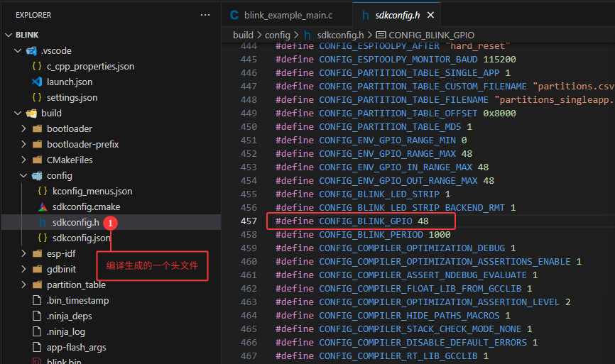Image resolution: width=615 pixels, height=364 pixels.
Task: Click the launch.json VS Code icon
Action: [37, 82]
